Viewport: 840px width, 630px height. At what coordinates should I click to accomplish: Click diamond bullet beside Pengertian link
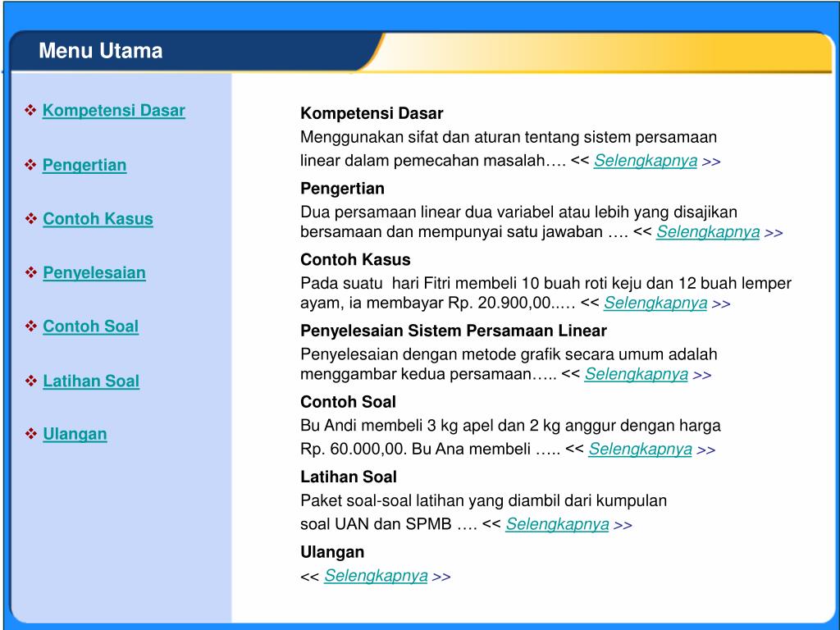coord(30,165)
